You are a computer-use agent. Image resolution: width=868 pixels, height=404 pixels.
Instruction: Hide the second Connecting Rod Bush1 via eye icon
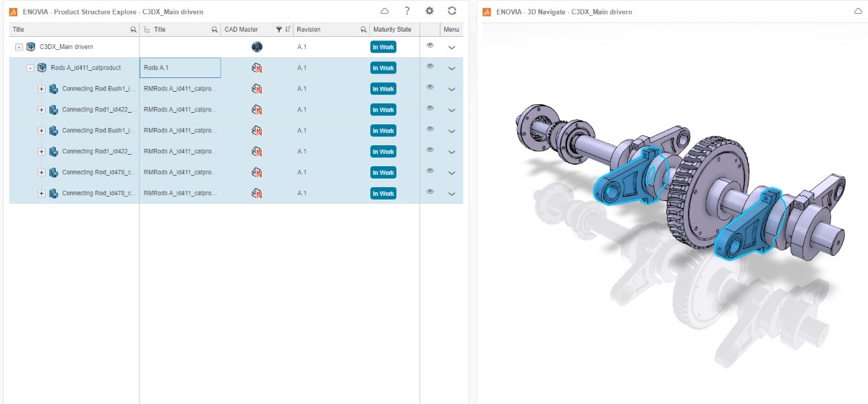430,129
